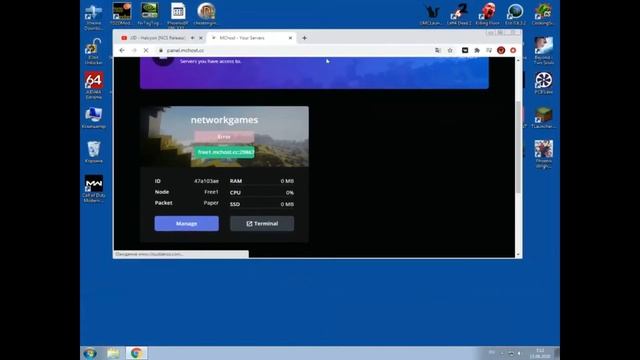Screen dimensions: 640x360
Task: Click the RAM usage value 0 MB
Action: (x=287, y=181)
